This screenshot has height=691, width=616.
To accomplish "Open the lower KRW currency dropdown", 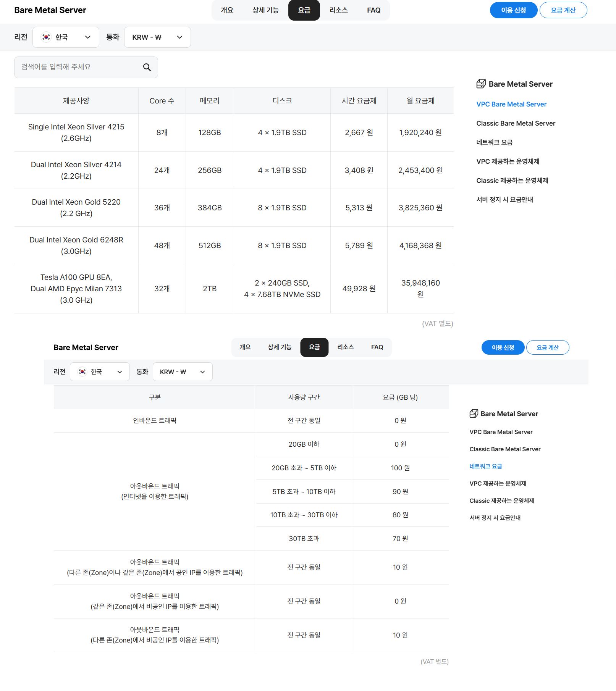I will pos(182,372).
